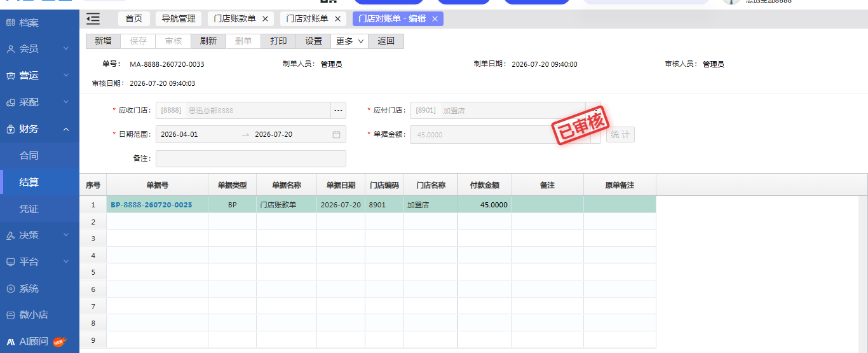Click the chevron next to 会员
The image size is (868, 353).
click(x=66, y=49)
